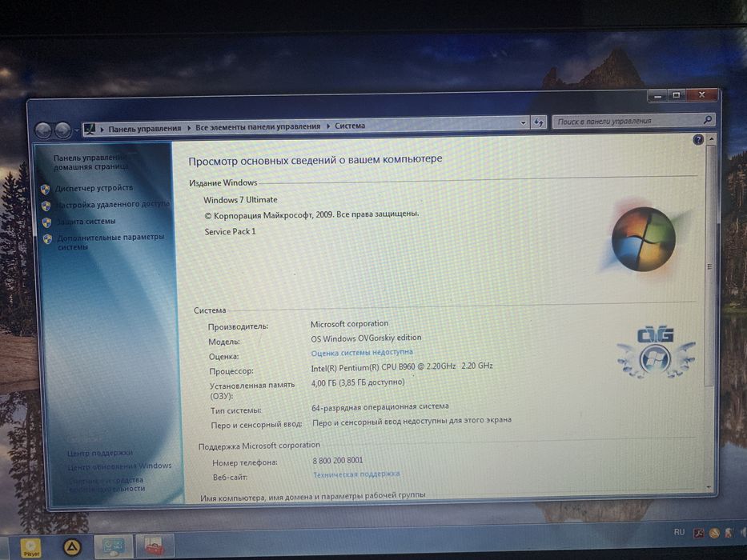Click phone number 8 800 200 8001

click(338, 460)
